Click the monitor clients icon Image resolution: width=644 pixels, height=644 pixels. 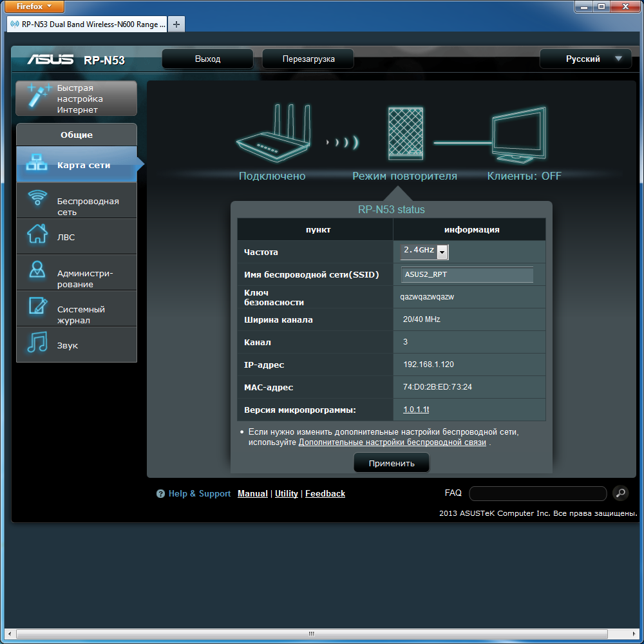[519, 135]
